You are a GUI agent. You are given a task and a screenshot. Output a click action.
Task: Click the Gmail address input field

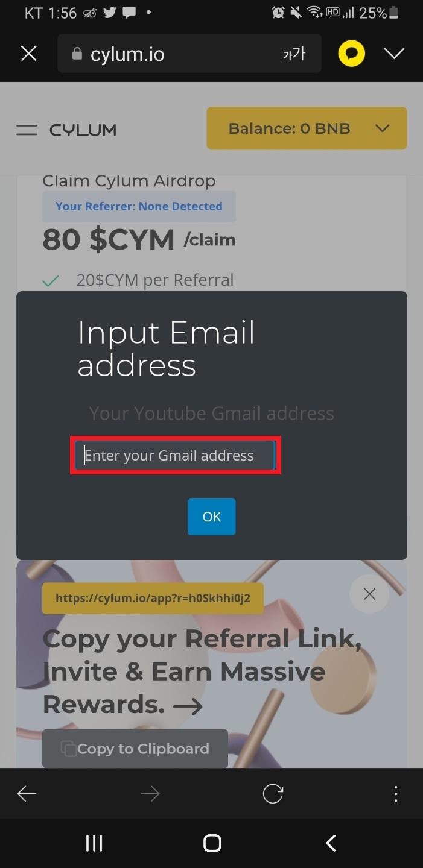tap(175, 456)
